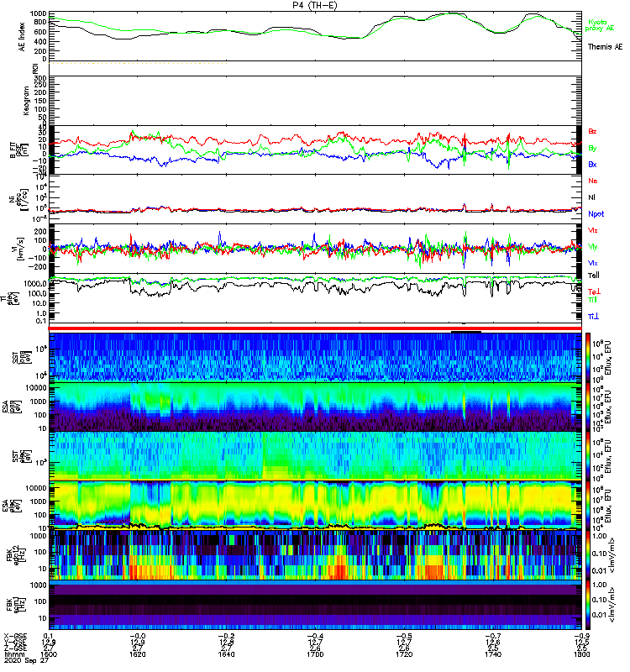Select the blue Ti⊥ legend label
This screenshot has height=672, width=630.
pos(593,317)
